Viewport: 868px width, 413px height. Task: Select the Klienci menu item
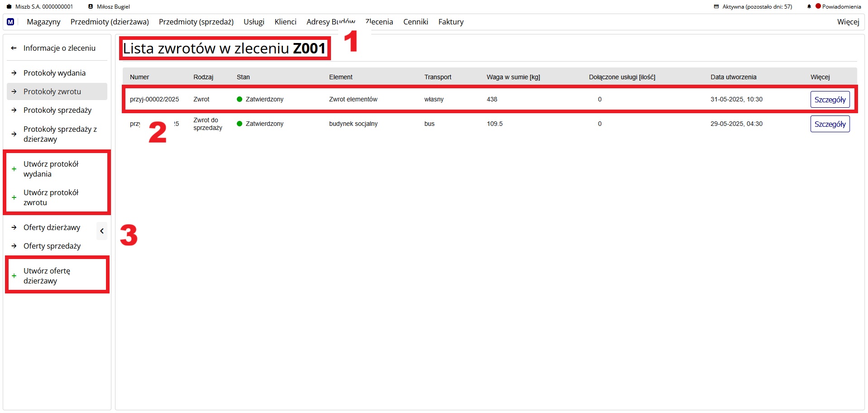click(285, 22)
